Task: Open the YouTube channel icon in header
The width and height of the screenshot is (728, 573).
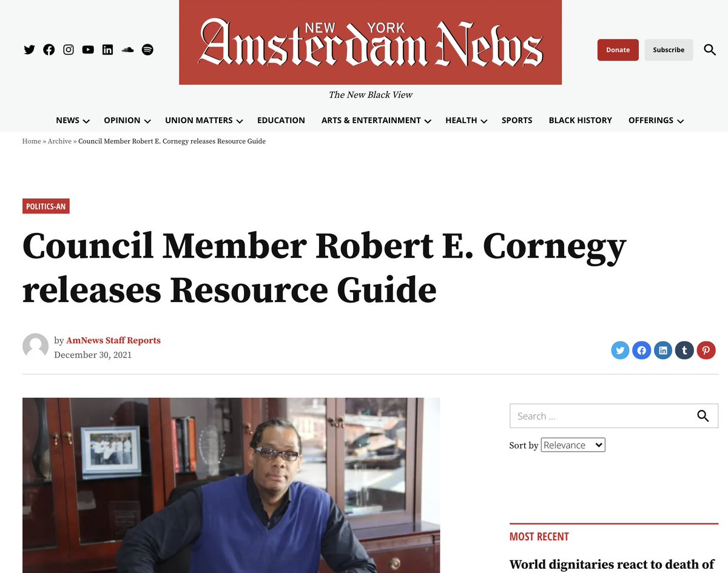Action: coord(88,50)
